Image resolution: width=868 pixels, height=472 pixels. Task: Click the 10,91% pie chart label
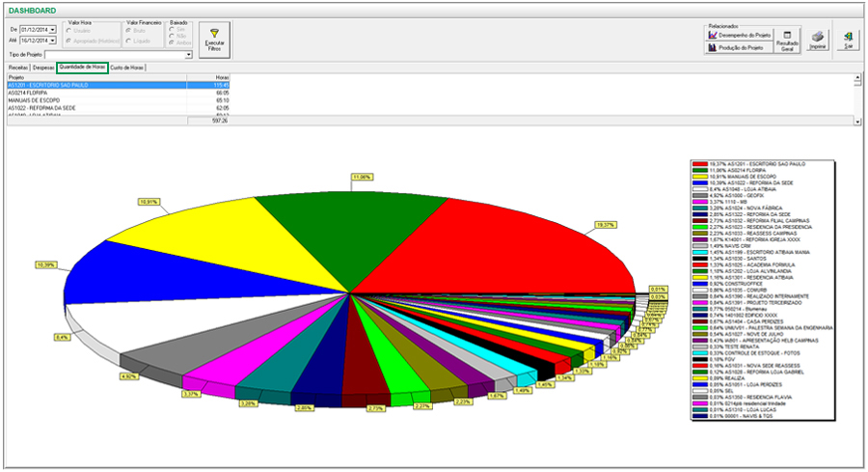[x=149, y=202]
